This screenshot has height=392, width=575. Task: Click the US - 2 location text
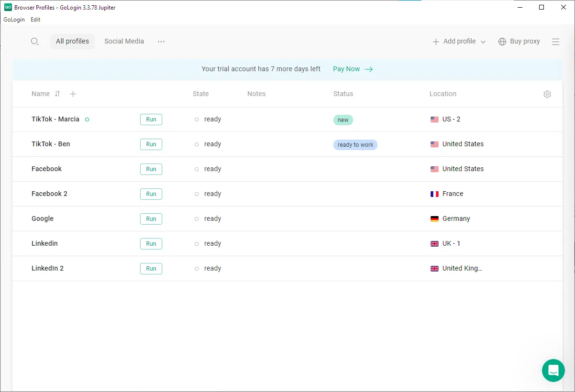(451, 119)
